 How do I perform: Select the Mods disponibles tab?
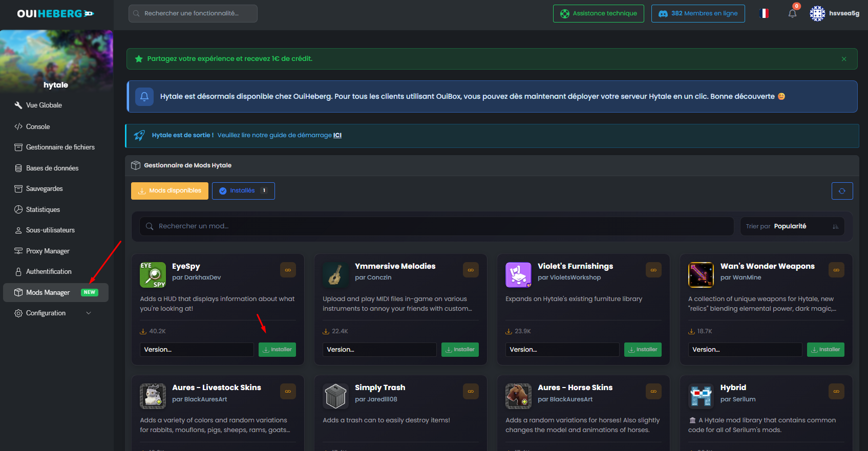[170, 191]
